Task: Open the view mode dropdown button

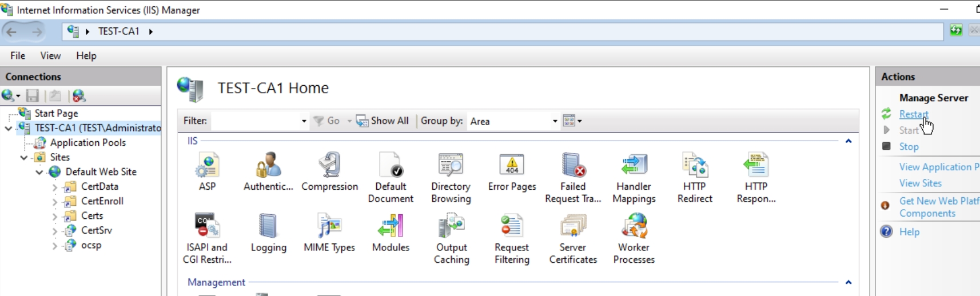Action: [572, 121]
